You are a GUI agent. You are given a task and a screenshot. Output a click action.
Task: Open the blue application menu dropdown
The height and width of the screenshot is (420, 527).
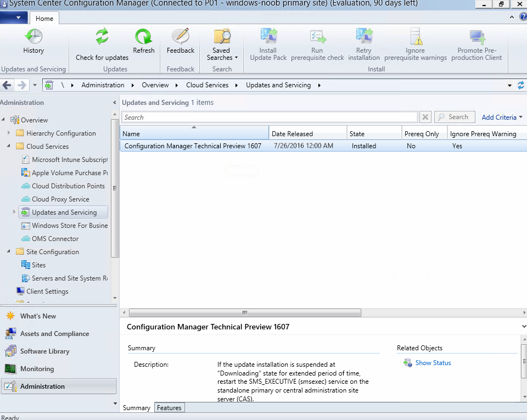click(14, 18)
